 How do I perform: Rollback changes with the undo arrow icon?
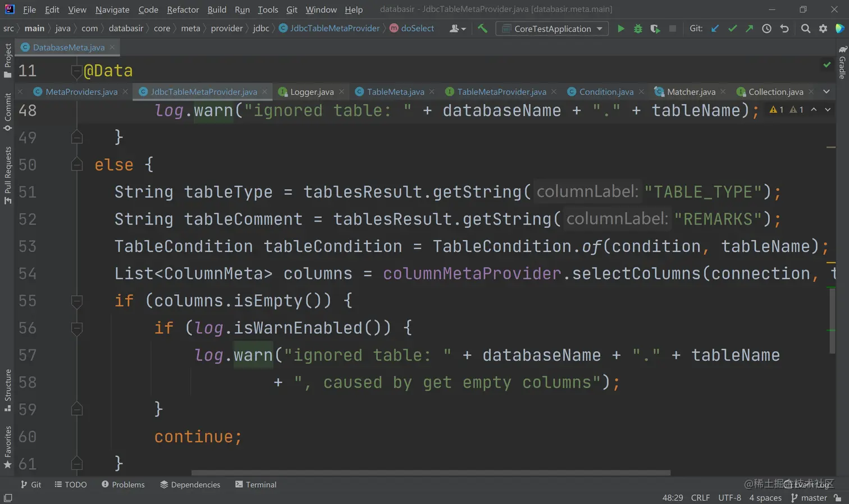tap(784, 29)
